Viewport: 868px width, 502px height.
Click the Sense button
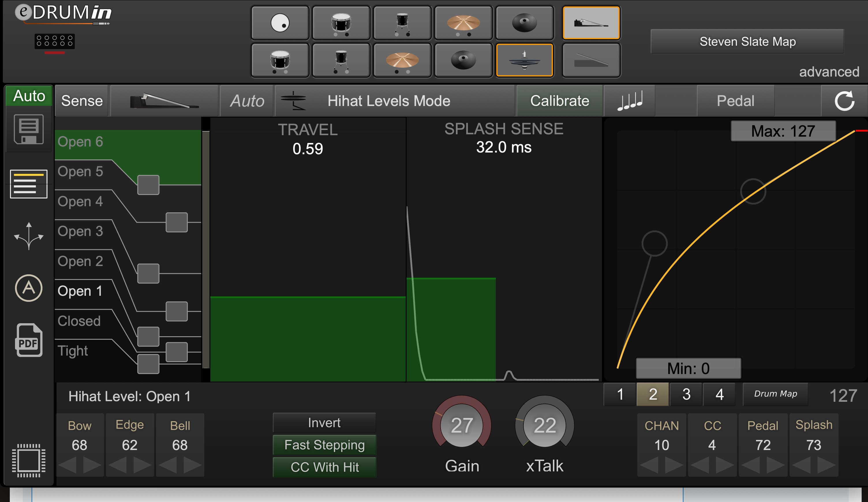tap(82, 101)
